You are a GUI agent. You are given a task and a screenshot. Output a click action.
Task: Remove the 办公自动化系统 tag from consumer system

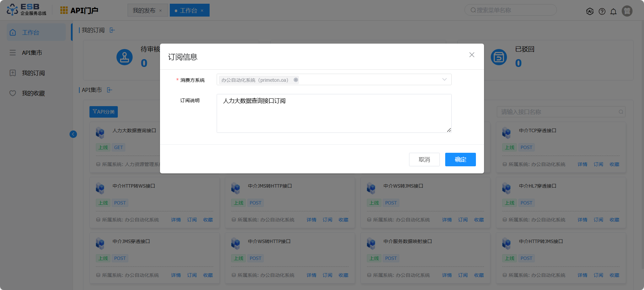(296, 80)
